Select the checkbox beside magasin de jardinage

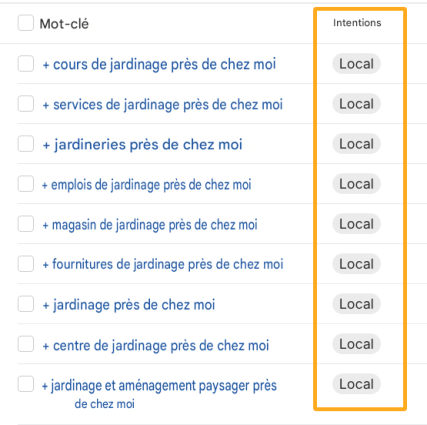click(x=26, y=224)
